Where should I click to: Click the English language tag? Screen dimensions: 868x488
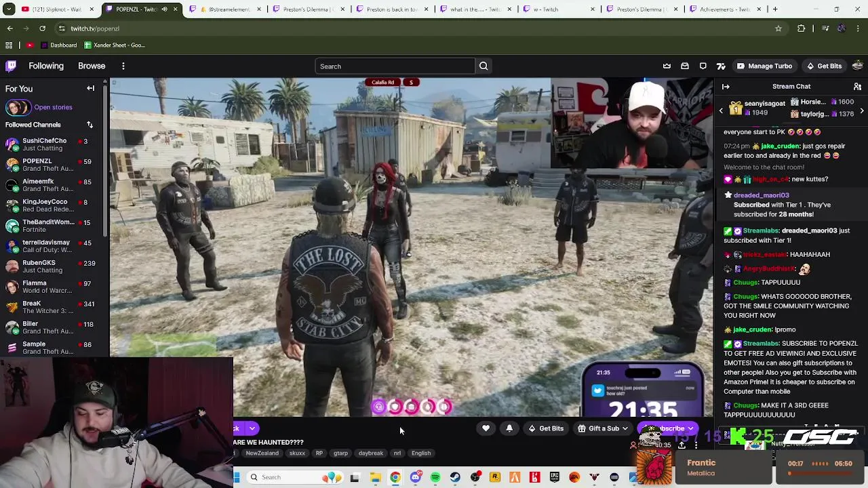point(421,453)
